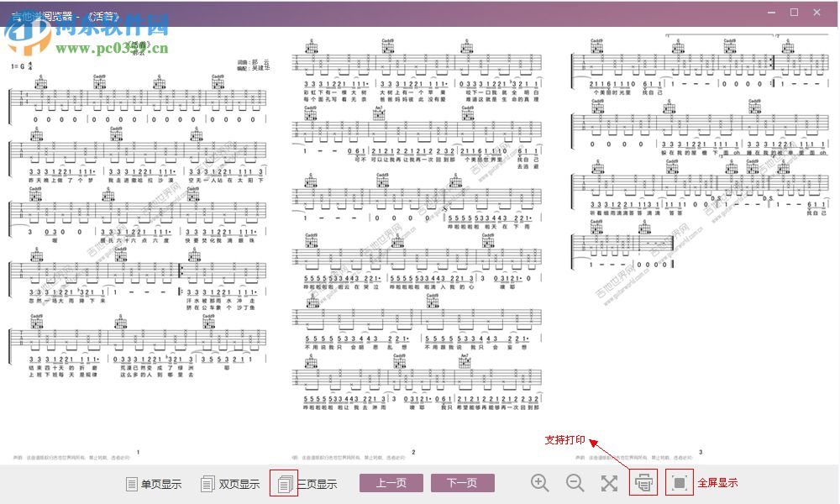Screen dimensions: 840x504
Task: Zoom out with the magnifier minus icon
Action: click(575, 483)
